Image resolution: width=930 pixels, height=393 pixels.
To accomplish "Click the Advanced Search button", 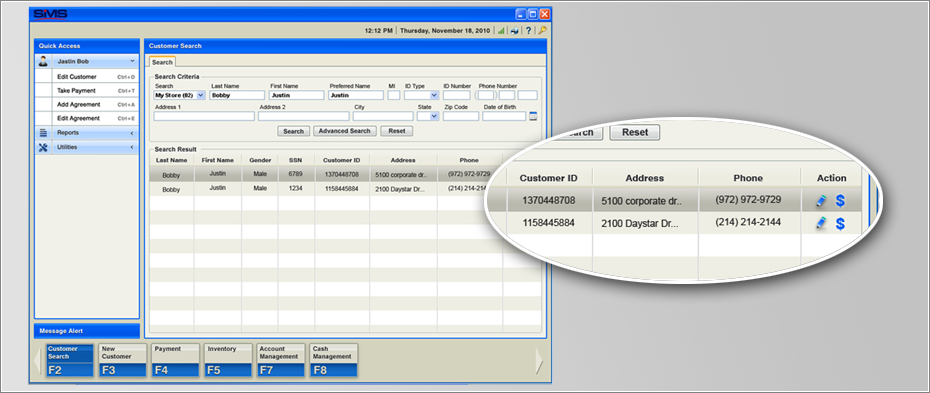I will pos(345,131).
